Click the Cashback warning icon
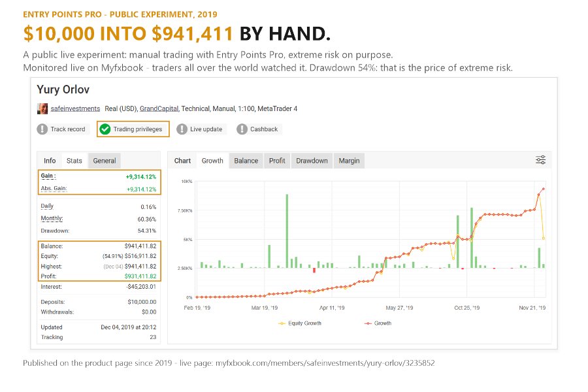The image size is (588, 392). point(242,129)
